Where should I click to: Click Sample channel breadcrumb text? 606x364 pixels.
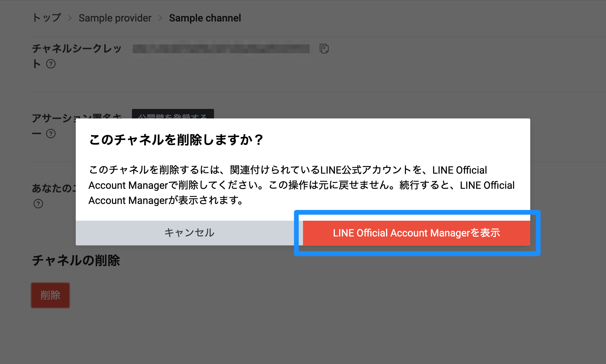pos(205,18)
